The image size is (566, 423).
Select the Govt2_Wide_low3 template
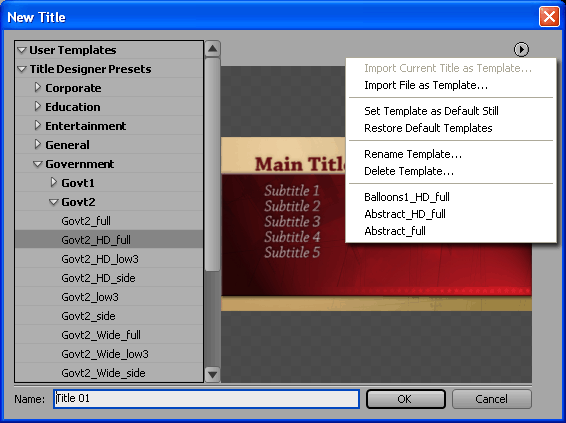pyautogui.click(x=109, y=354)
